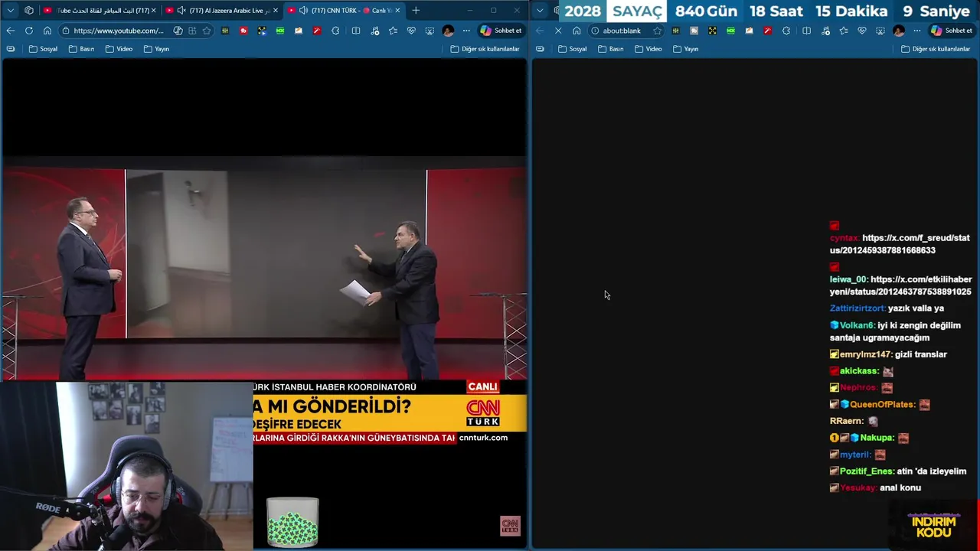Expand Diğer sık kullanılanlar in right browser
The image size is (980, 551).
pyautogui.click(x=936, y=49)
